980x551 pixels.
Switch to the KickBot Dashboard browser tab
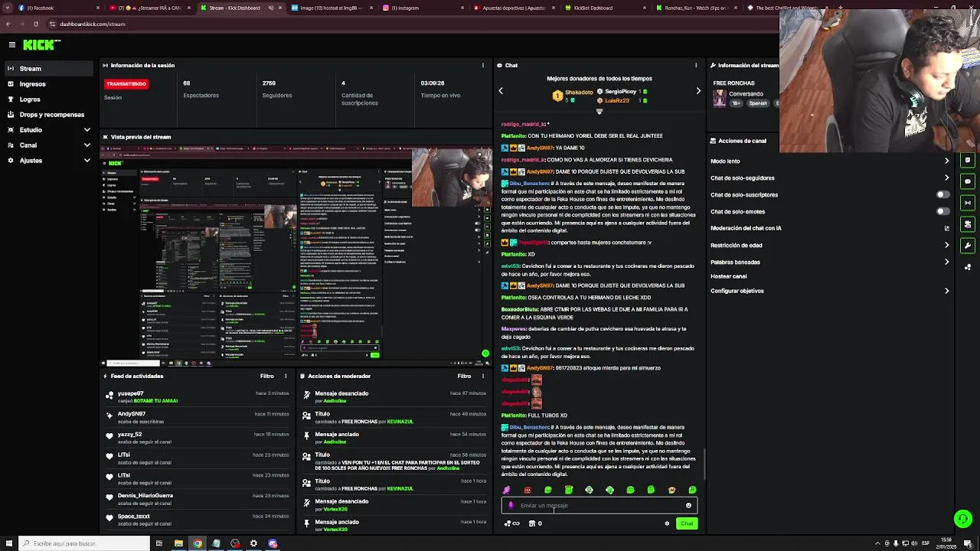pos(604,8)
